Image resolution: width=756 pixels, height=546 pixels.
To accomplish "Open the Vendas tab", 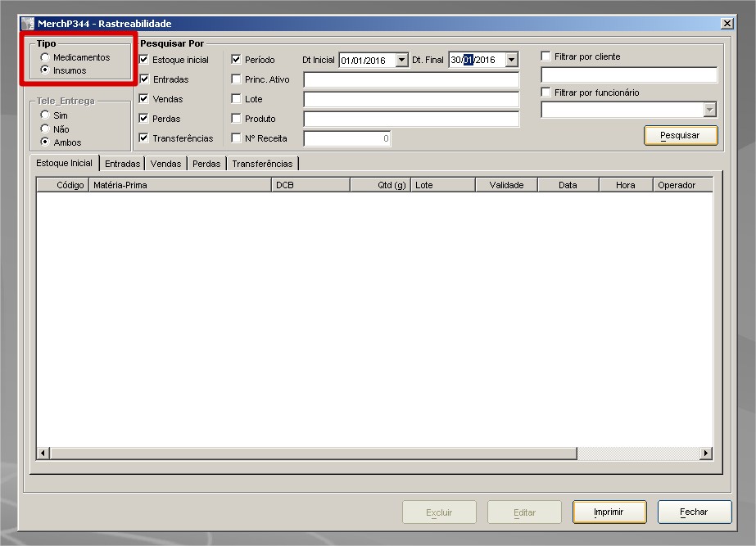I will (x=165, y=164).
